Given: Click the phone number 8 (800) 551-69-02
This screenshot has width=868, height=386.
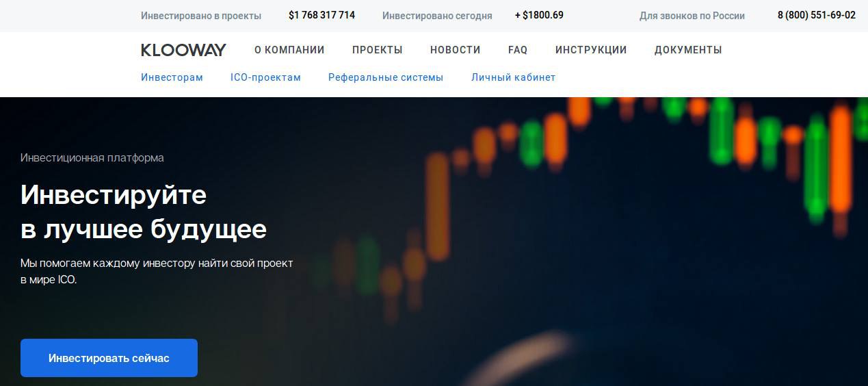Looking at the screenshot, I should (817, 15).
